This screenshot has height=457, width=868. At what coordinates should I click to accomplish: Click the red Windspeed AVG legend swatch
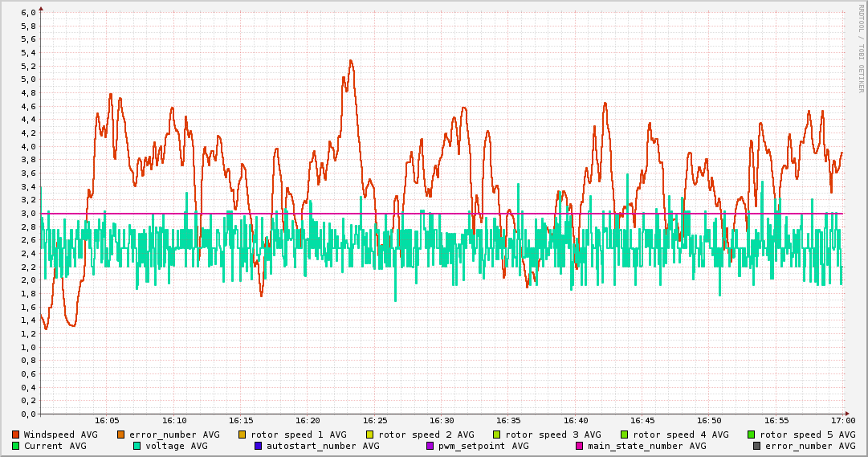[16, 435]
